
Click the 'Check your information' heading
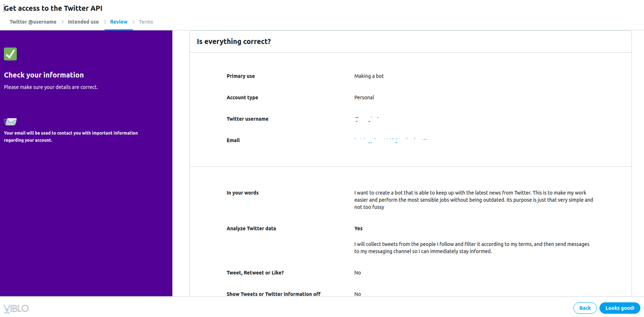(44, 75)
